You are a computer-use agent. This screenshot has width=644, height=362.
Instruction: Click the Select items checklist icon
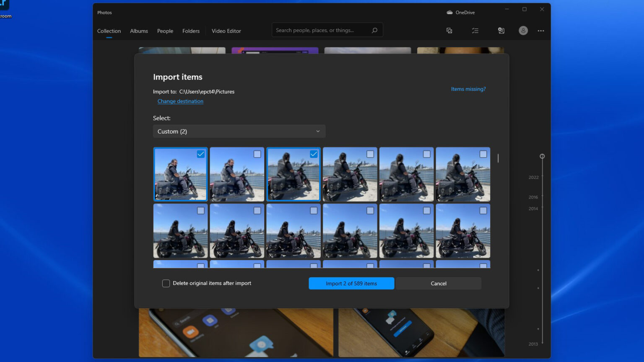[475, 30]
